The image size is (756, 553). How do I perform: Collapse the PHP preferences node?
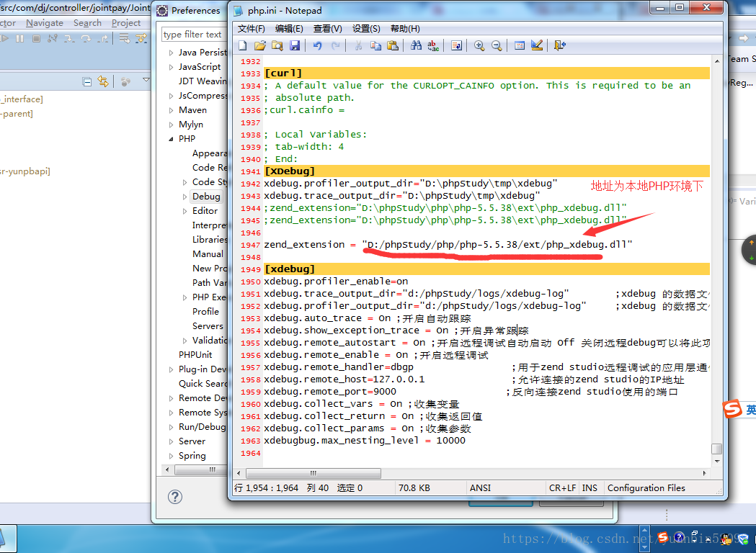[171, 139]
